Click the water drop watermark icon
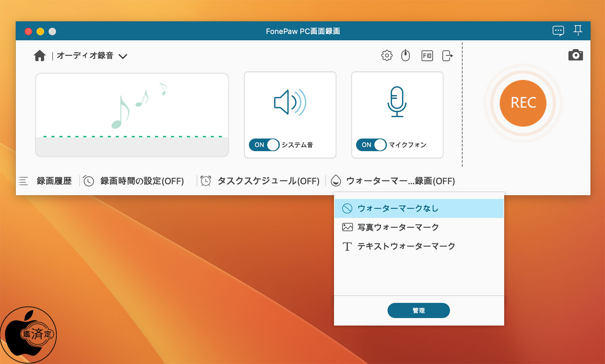The width and height of the screenshot is (605, 364). [x=336, y=181]
